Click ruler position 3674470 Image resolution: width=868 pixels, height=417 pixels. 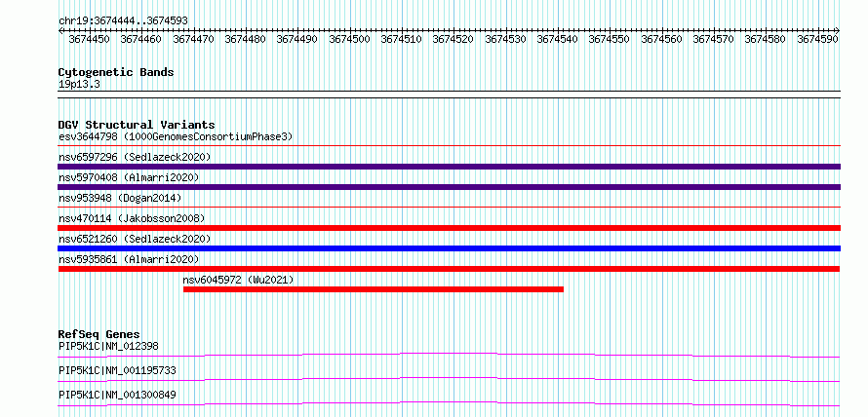[x=193, y=39]
